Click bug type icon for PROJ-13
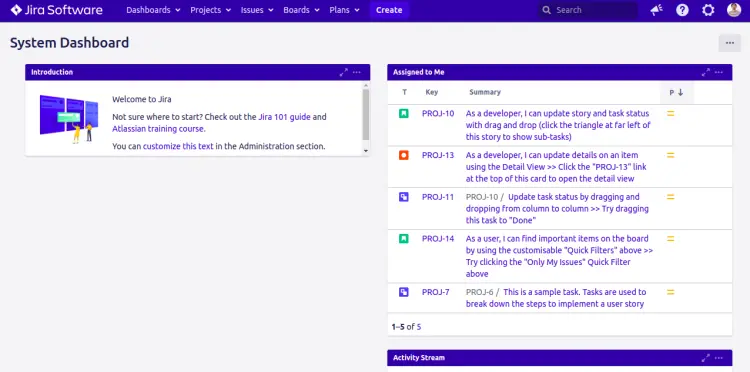The width and height of the screenshot is (750, 372). click(404, 155)
